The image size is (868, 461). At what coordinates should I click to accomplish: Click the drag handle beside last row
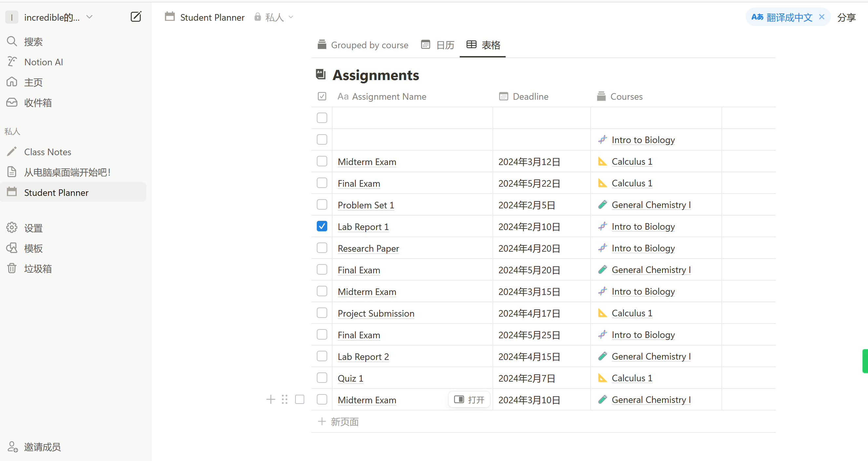(285, 400)
